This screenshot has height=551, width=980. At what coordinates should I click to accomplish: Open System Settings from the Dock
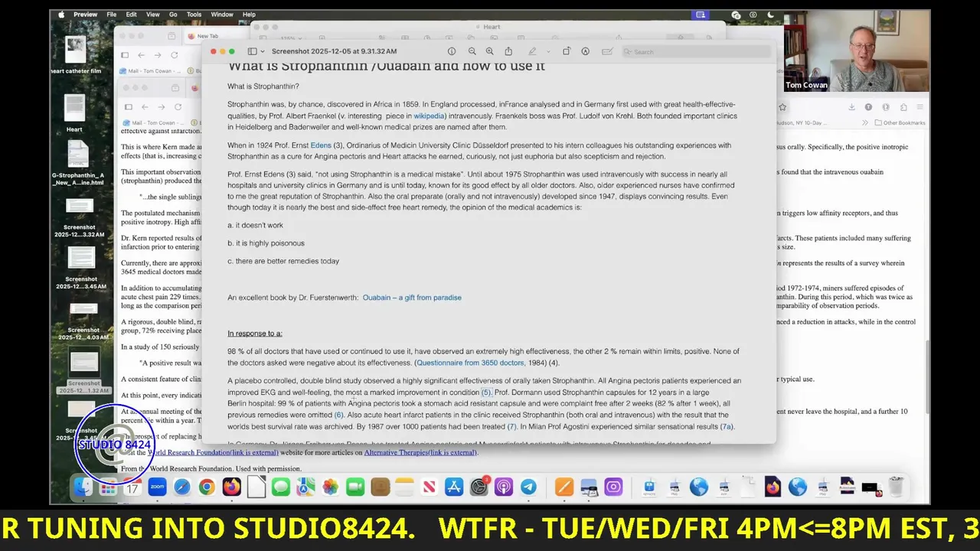[x=479, y=487]
